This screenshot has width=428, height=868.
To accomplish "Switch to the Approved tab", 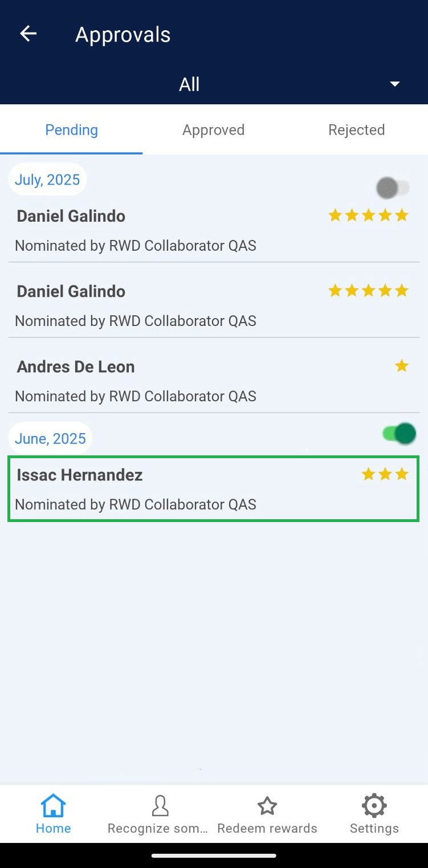I will [x=213, y=130].
